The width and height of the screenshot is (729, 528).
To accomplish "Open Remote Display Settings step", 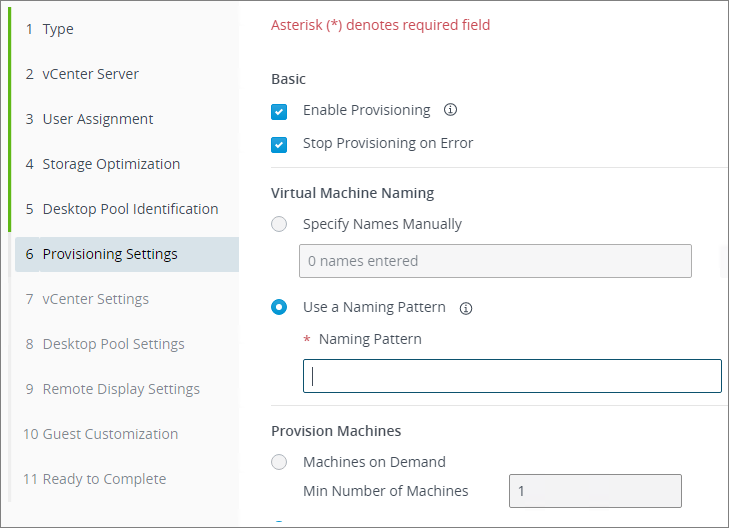I will tap(120, 389).
